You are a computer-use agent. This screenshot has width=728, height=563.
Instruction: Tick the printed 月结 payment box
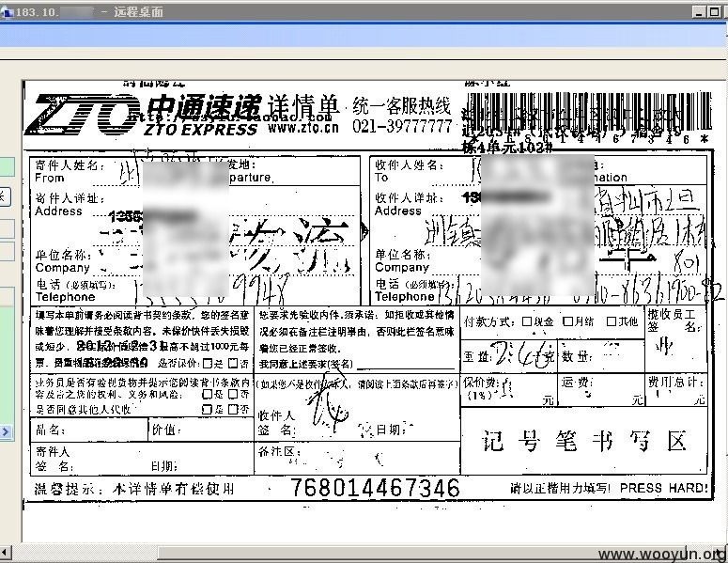point(566,321)
